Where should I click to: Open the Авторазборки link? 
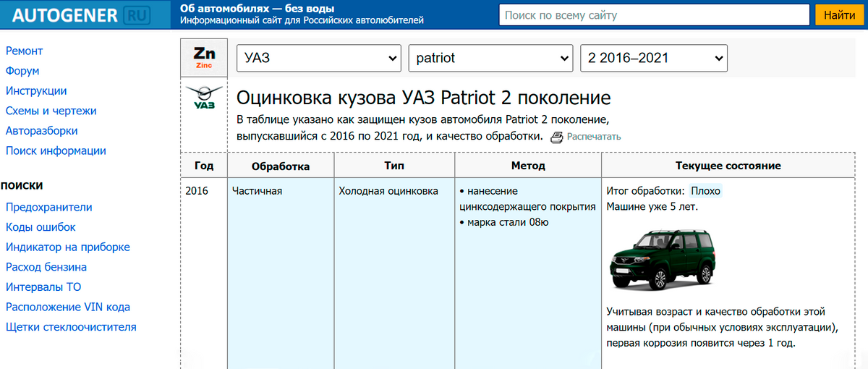click(x=41, y=131)
